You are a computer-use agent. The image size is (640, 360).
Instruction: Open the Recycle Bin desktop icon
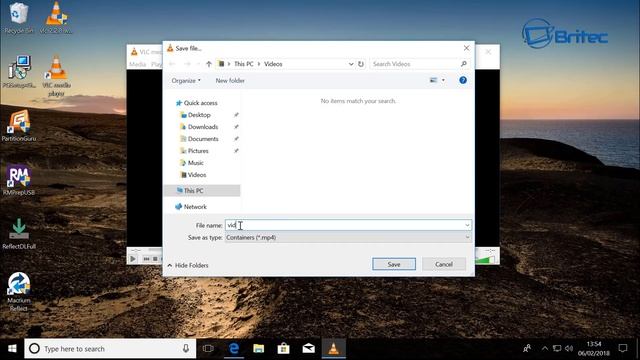[x=18, y=18]
